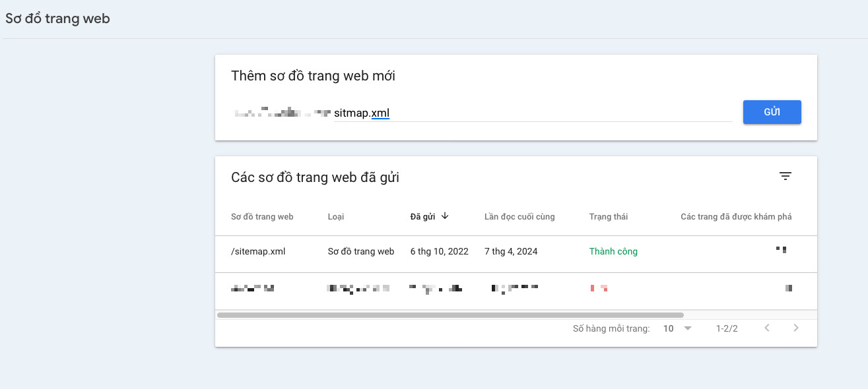This screenshot has height=389, width=868.
Task: Click the Sơ đồ trang web page title
Action: coord(57,18)
